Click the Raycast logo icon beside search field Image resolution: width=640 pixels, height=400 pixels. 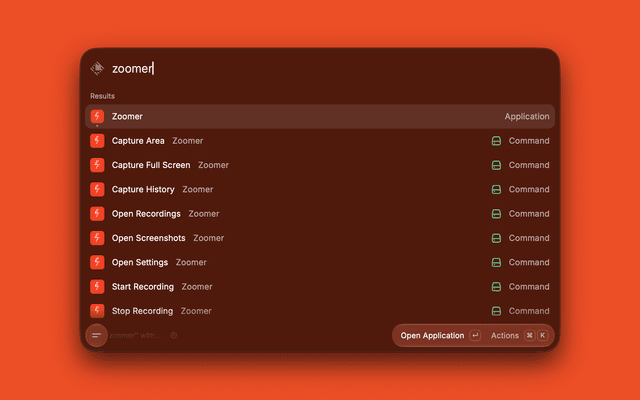(x=97, y=68)
